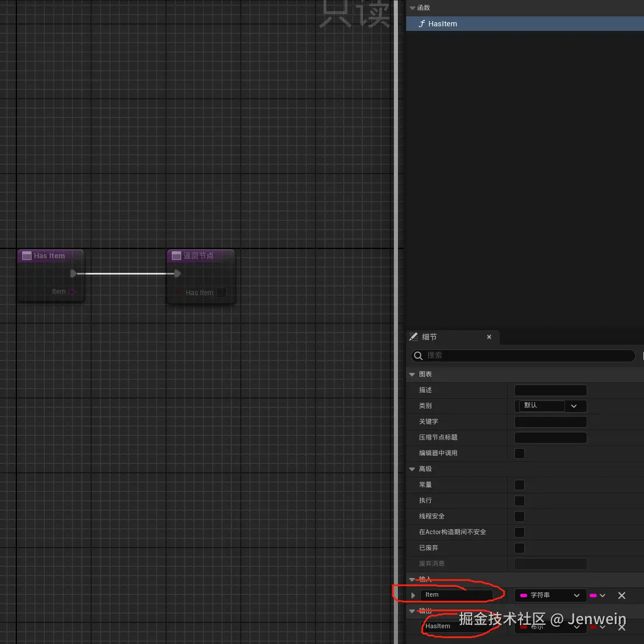
Task: Enable the 执行 exec checkbox
Action: point(519,501)
